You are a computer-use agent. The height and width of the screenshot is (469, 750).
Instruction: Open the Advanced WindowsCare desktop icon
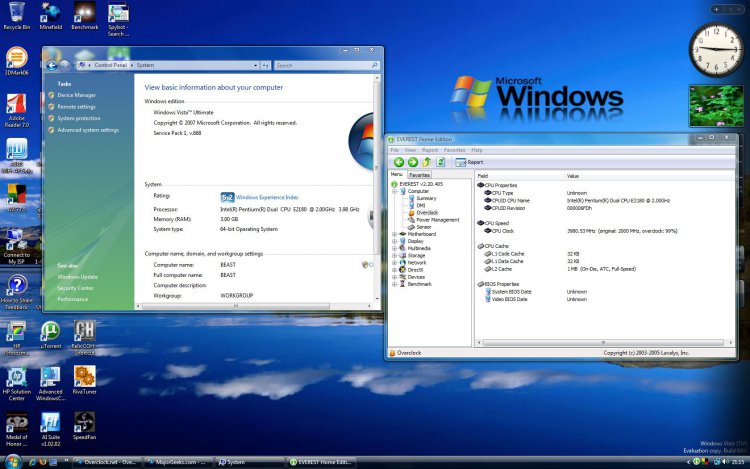pyautogui.click(x=50, y=383)
